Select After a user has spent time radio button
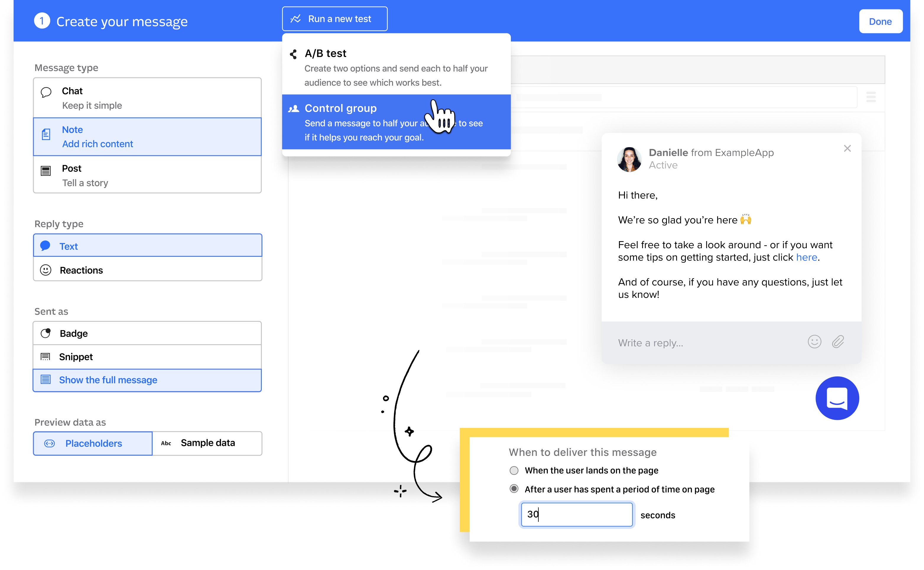 [x=514, y=489]
